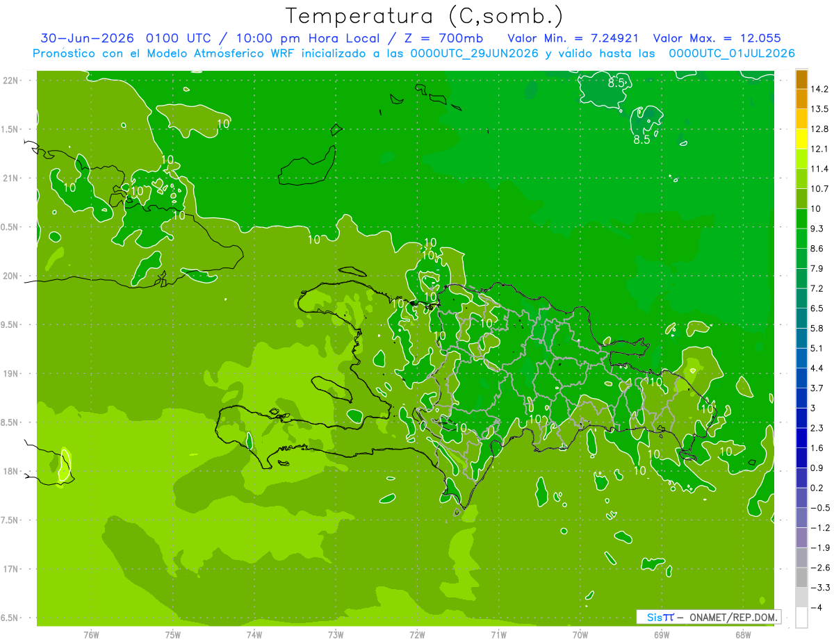Image resolution: width=834 pixels, height=644 pixels.
Task: Click the "9.3" colorbar value
Action: [817, 229]
